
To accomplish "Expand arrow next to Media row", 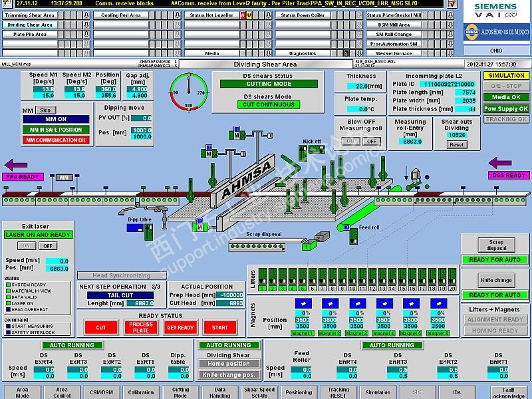I will pyautogui.click(x=269, y=53).
